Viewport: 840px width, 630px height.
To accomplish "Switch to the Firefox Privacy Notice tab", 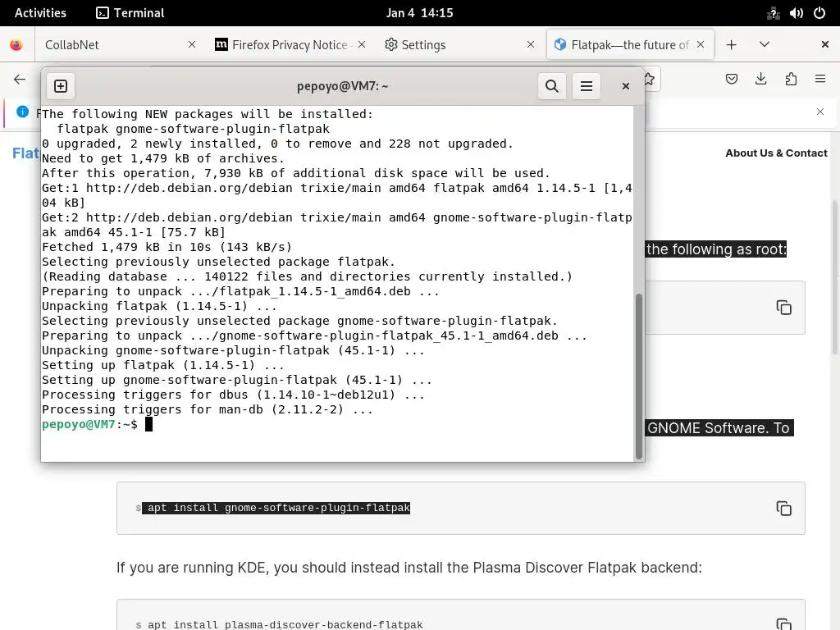I will [x=290, y=44].
